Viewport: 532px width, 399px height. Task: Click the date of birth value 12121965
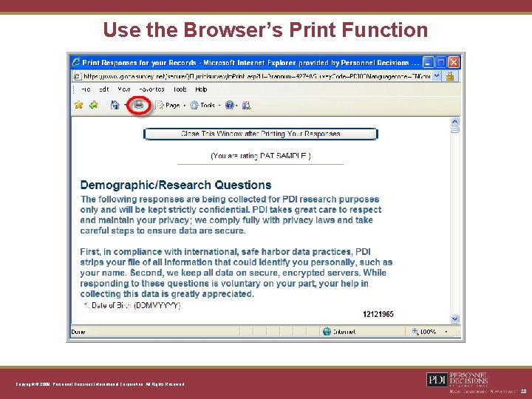point(378,314)
